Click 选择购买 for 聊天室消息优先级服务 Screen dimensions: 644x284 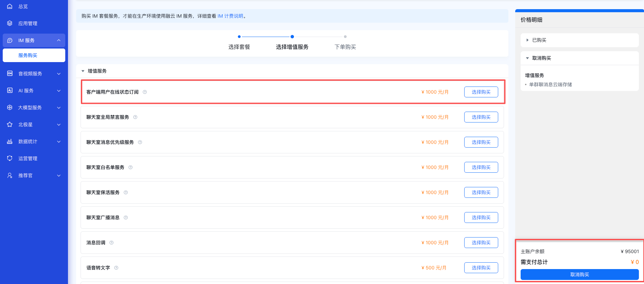pos(481,142)
